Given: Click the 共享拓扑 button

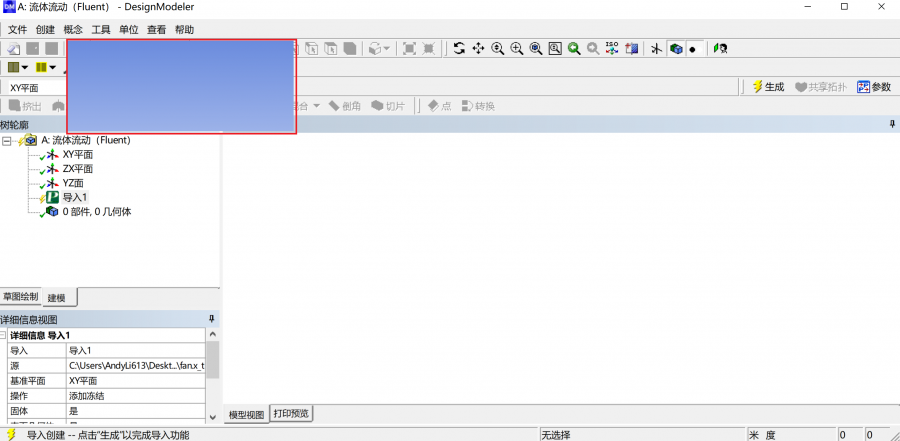Looking at the screenshot, I should [821, 87].
